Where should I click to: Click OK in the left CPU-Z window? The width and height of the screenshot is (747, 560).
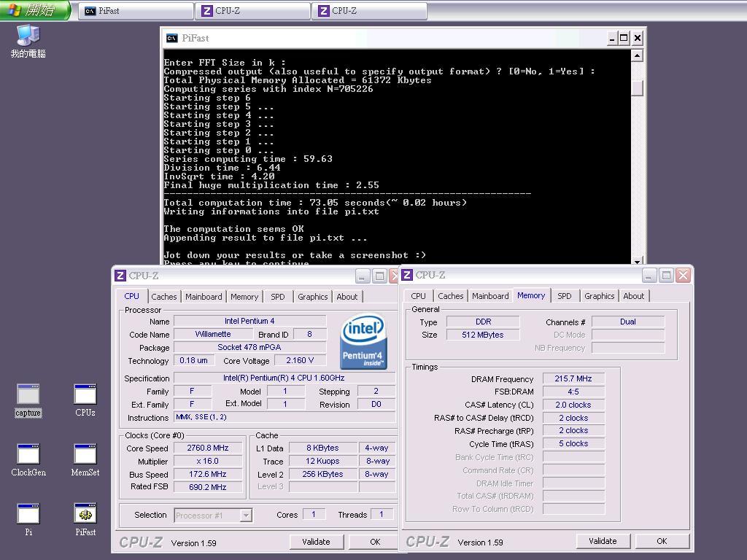[x=375, y=542]
